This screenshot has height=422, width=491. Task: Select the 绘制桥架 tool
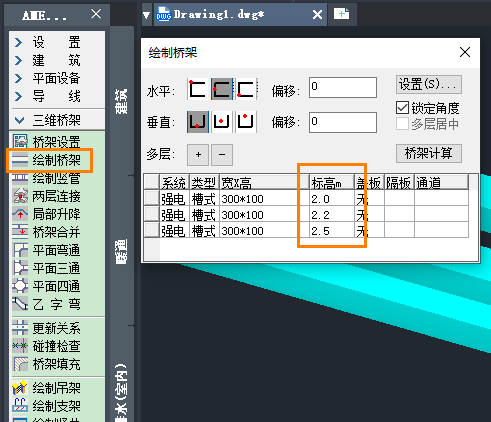tap(47, 160)
